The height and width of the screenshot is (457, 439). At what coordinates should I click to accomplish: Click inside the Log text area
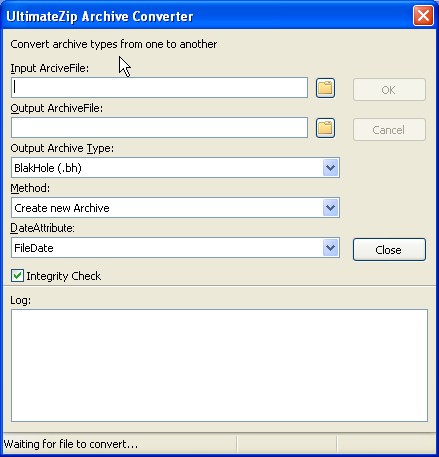coord(219,366)
